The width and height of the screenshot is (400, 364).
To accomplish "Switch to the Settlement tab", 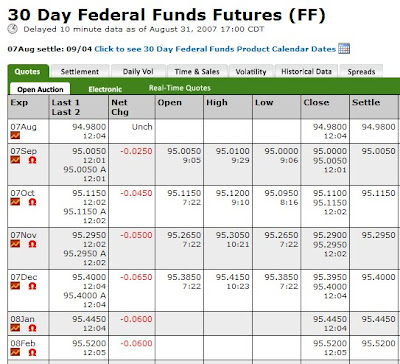I will coord(80,71).
